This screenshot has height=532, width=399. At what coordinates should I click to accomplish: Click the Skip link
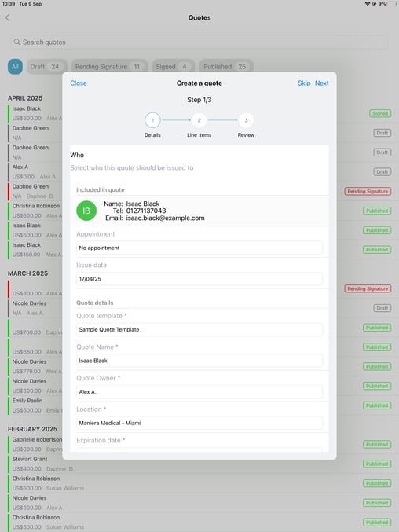(304, 83)
